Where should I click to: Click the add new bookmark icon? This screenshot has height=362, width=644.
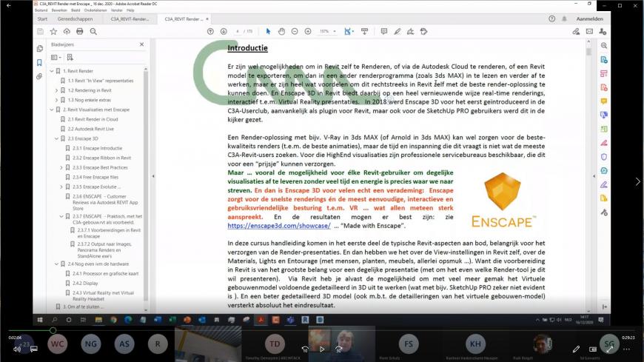point(70,58)
